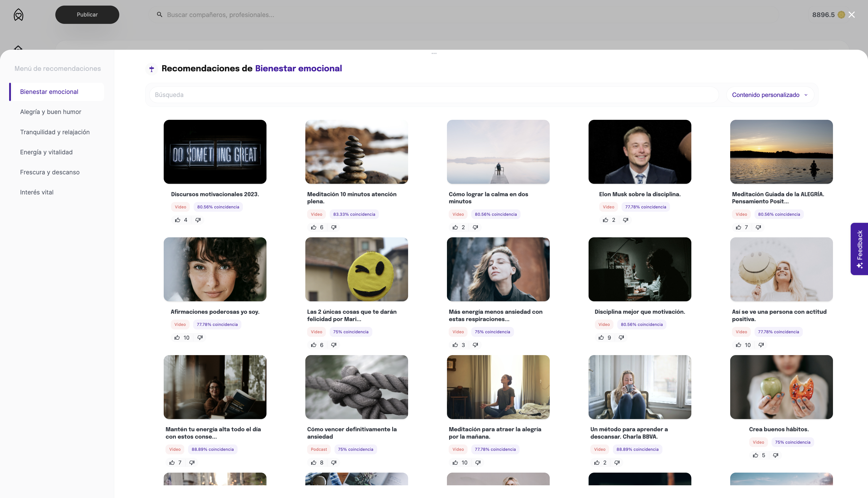Open the woman reading book thumbnail
Screen dimensions: 868x498
point(215,387)
